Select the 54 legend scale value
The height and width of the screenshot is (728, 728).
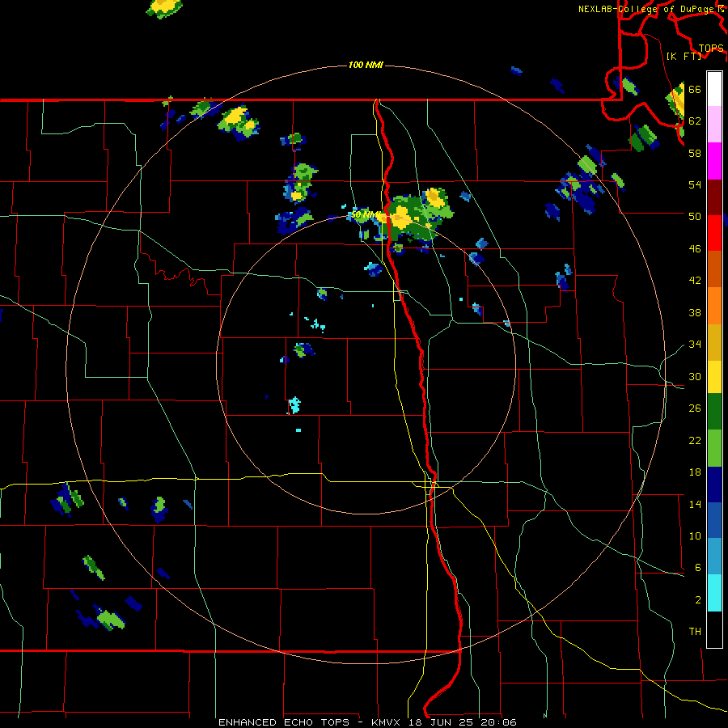695,184
